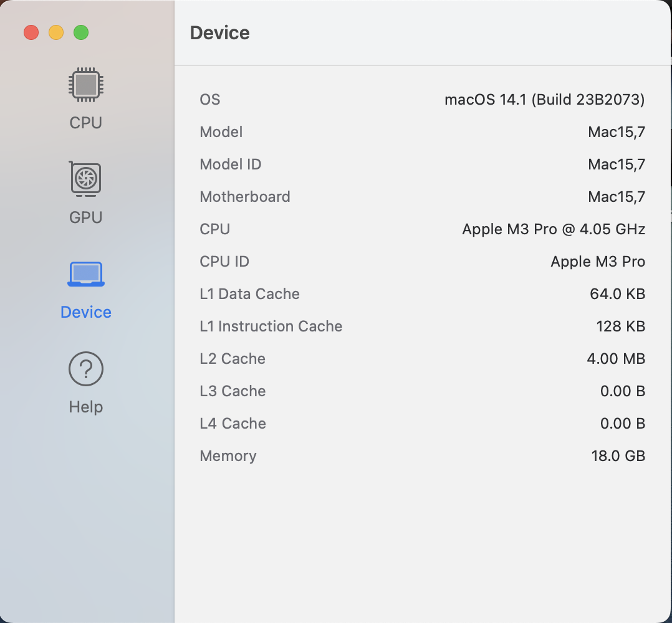Select the macOS 14.1 build value
Image resolution: width=672 pixels, height=623 pixels.
click(544, 100)
